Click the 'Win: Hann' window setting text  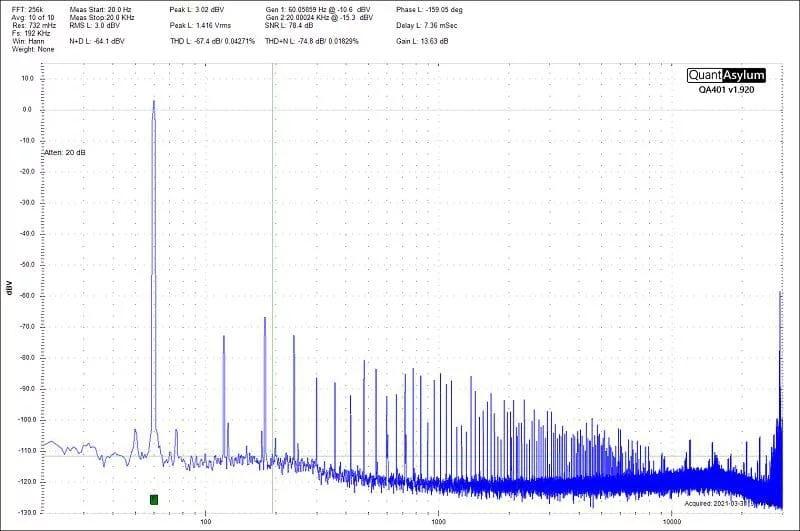[x=28, y=41]
